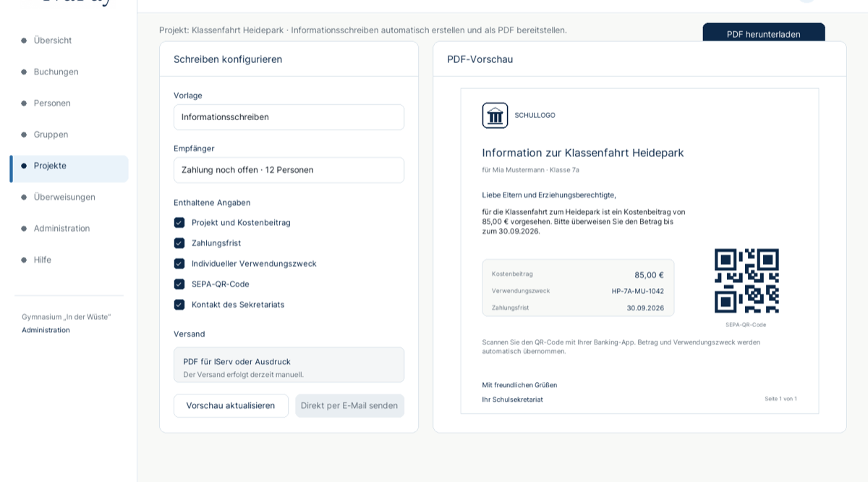Click the PDF herunterladen button
This screenshot has width=868, height=482.
tap(764, 33)
